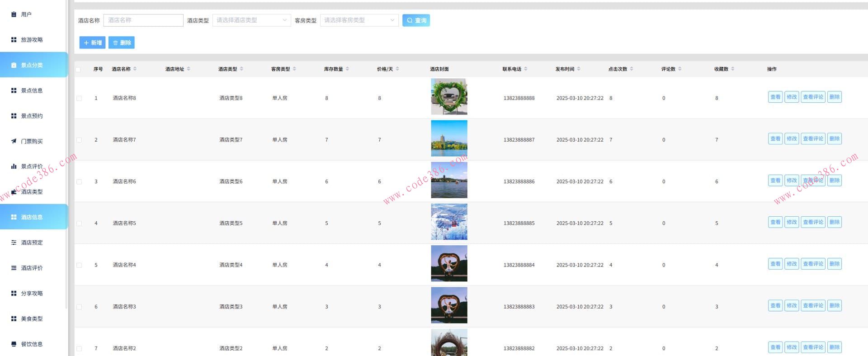
Task: Click the 酒店预定 sliders icon
Action: 14,242
